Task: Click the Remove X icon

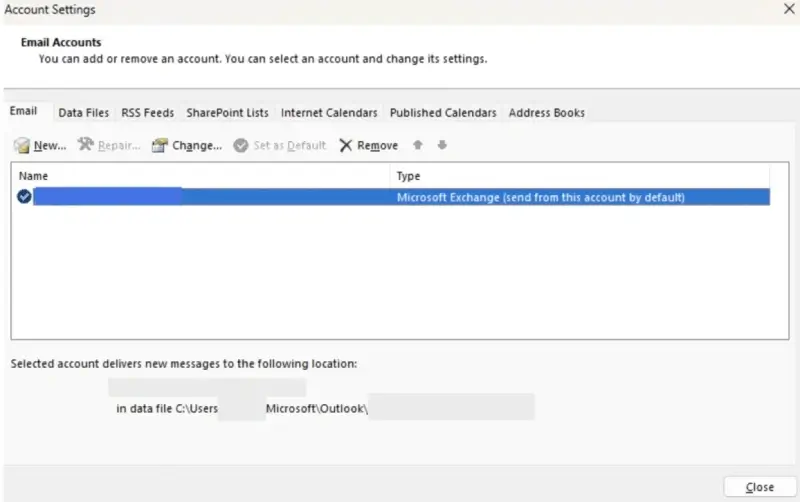Action: click(x=345, y=145)
